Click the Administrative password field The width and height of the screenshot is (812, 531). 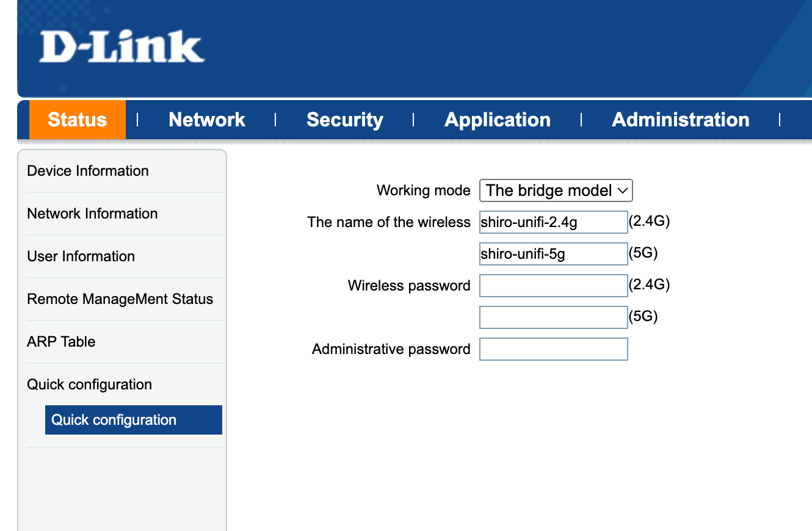click(554, 349)
